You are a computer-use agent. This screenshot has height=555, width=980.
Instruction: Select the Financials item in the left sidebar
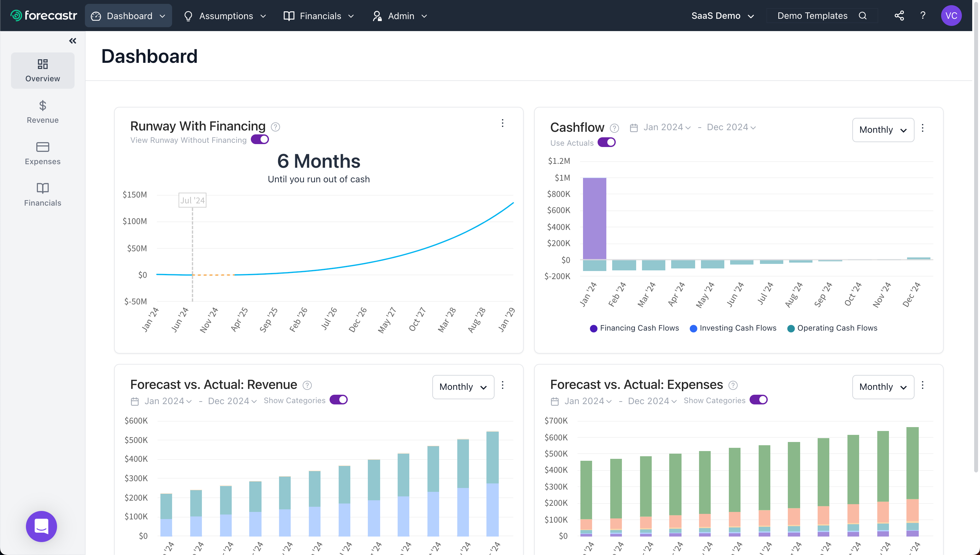click(42, 194)
